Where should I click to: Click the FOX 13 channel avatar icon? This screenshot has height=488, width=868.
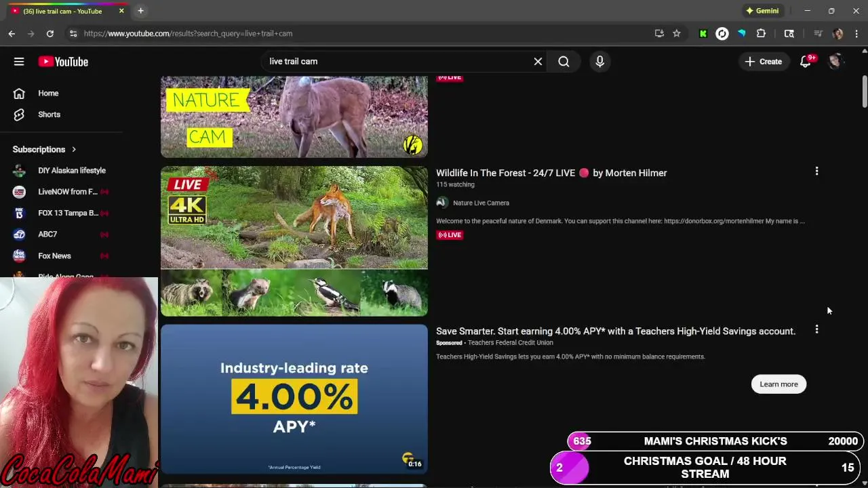tap(19, 213)
